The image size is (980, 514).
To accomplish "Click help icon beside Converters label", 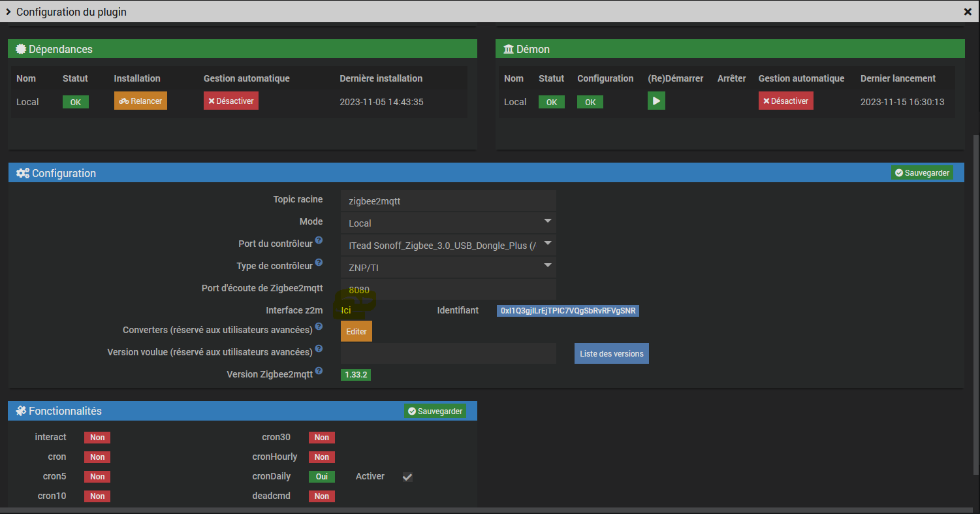I will coord(319,327).
